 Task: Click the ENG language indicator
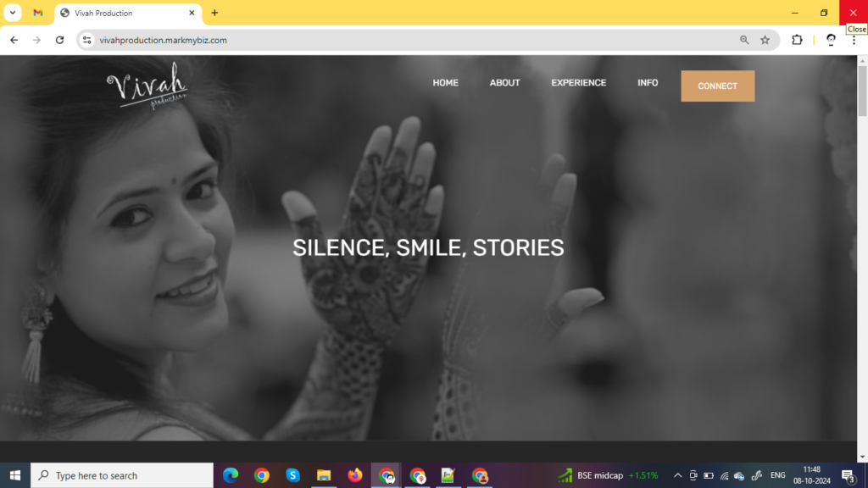777,475
